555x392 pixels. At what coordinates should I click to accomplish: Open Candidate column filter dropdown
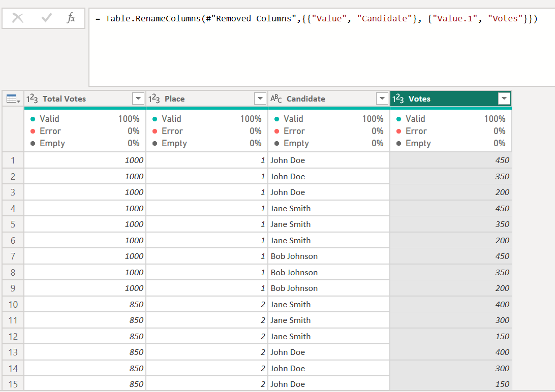[382, 99]
